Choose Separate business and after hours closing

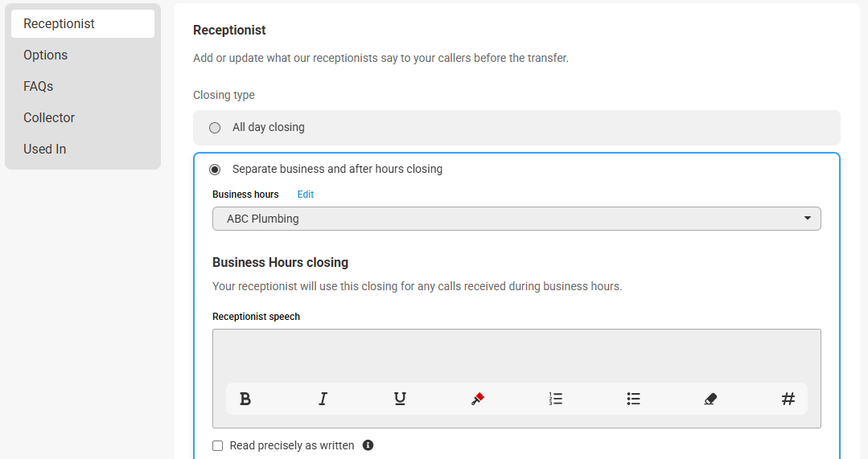pos(215,170)
